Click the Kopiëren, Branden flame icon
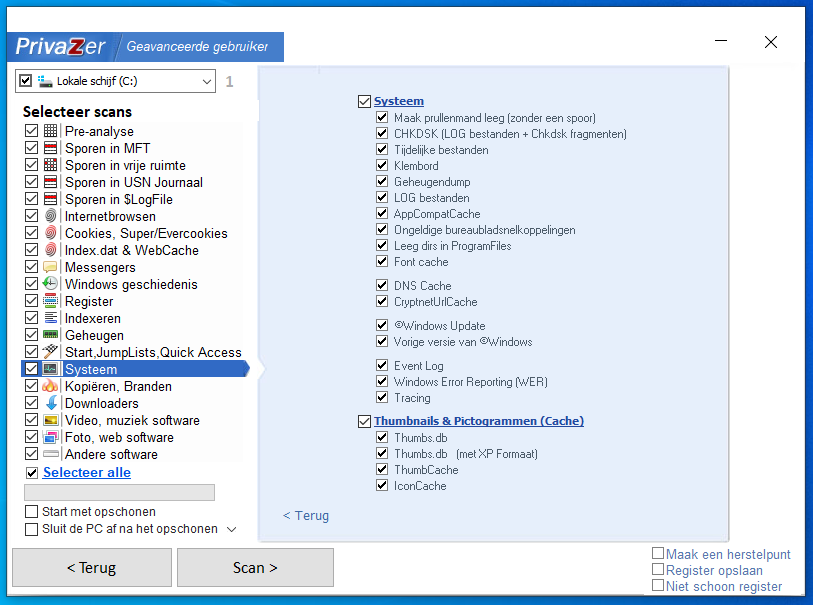The width and height of the screenshot is (813, 605). [51, 386]
